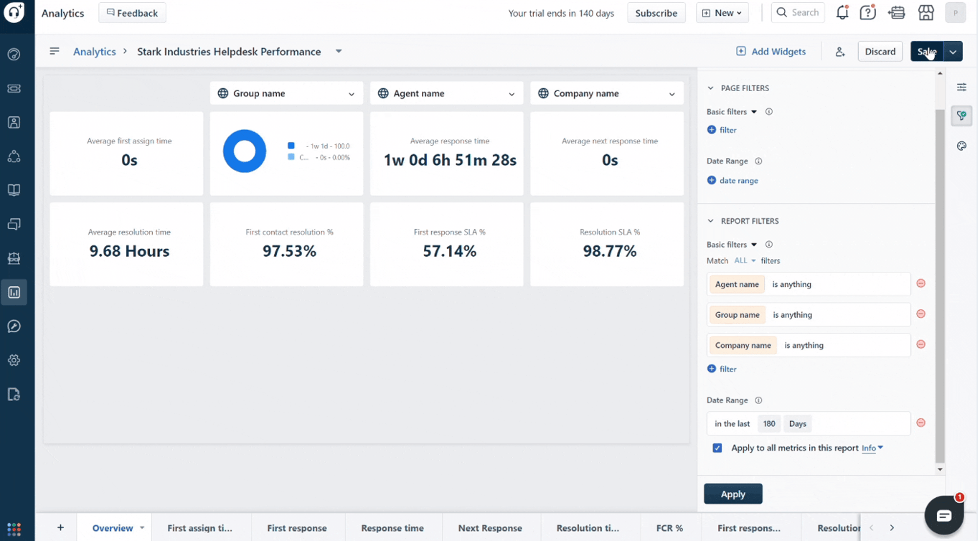Switch to the Response time tab
This screenshot has width=980, height=541.
(x=392, y=528)
